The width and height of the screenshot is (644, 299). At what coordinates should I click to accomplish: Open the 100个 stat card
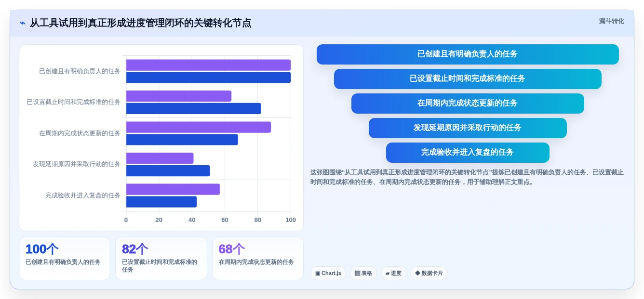click(x=65, y=258)
